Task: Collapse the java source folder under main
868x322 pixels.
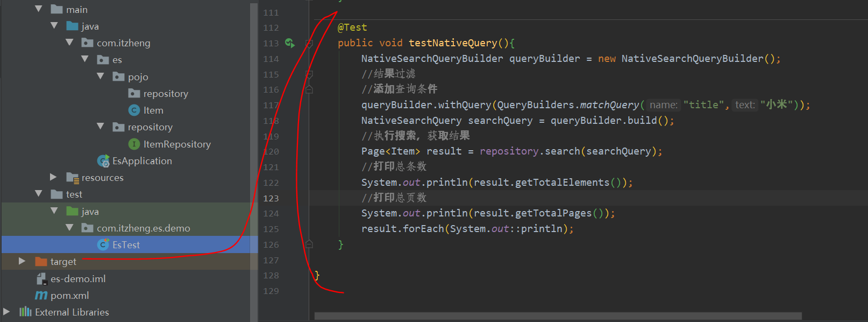Action: (x=54, y=26)
